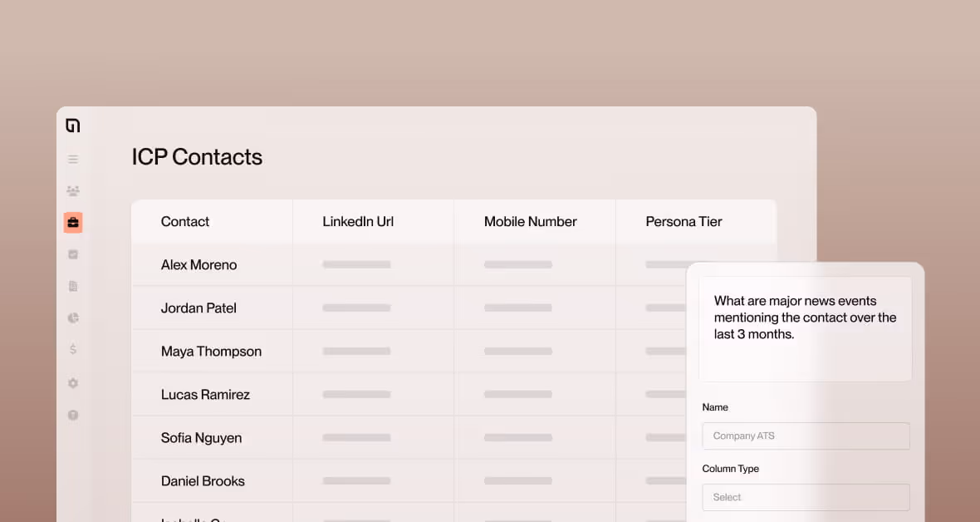Screen dimensions: 980x522
Task: Click the Mobile Number column header
Action: tap(530, 221)
